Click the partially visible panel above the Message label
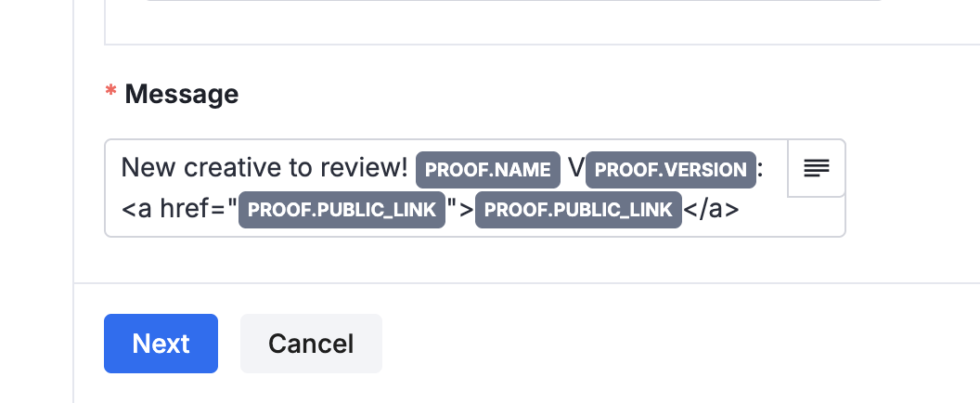 tap(538, 22)
